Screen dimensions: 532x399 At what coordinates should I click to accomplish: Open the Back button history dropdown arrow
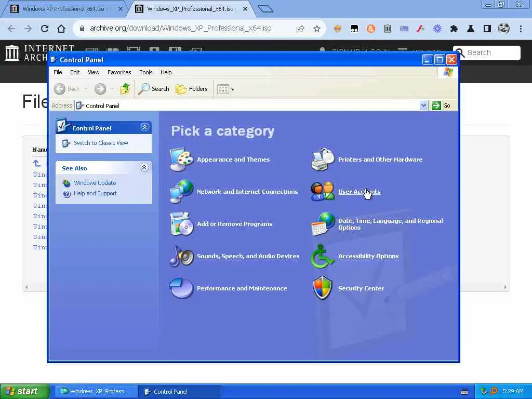pos(86,89)
